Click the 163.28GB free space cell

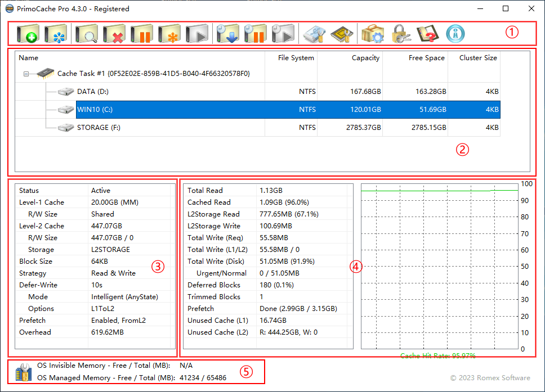pyautogui.click(x=431, y=91)
